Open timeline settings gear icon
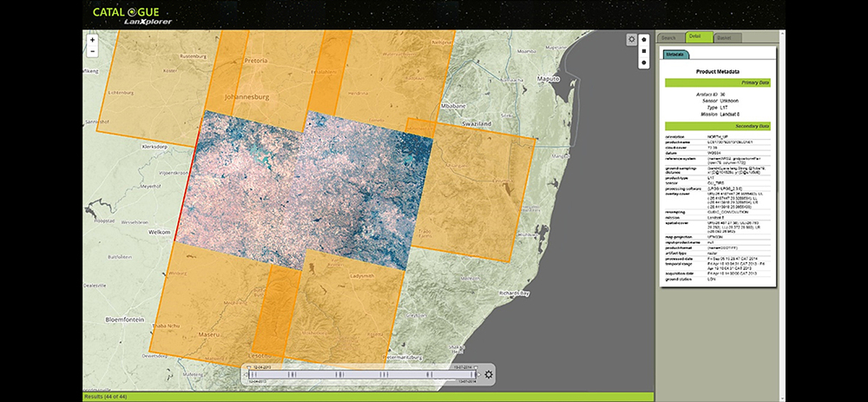 coord(488,375)
